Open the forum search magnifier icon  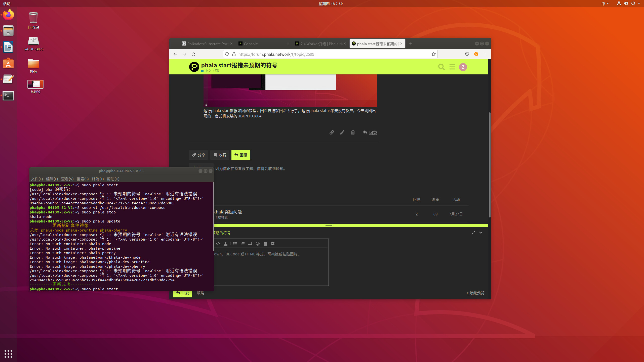(x=441, y=67)
